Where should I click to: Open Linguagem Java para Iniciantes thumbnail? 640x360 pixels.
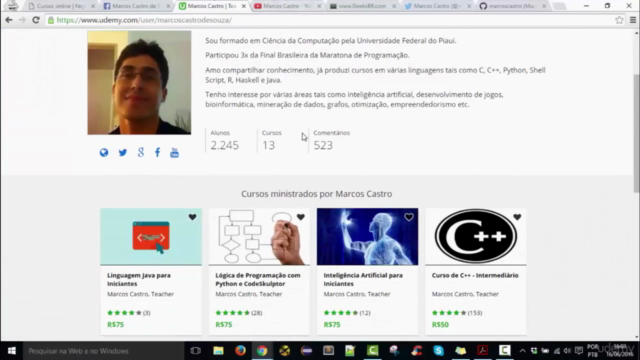[151, 237]
